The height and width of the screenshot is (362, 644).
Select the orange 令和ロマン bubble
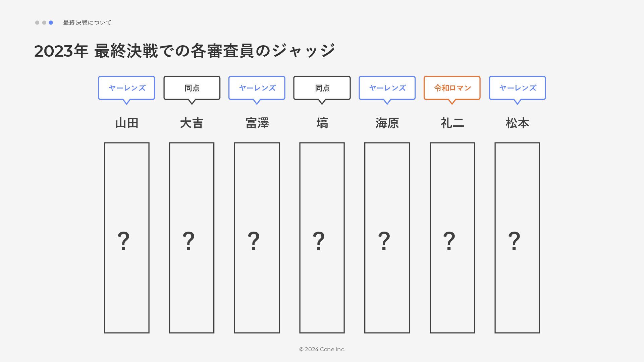(x=452, y=88)
